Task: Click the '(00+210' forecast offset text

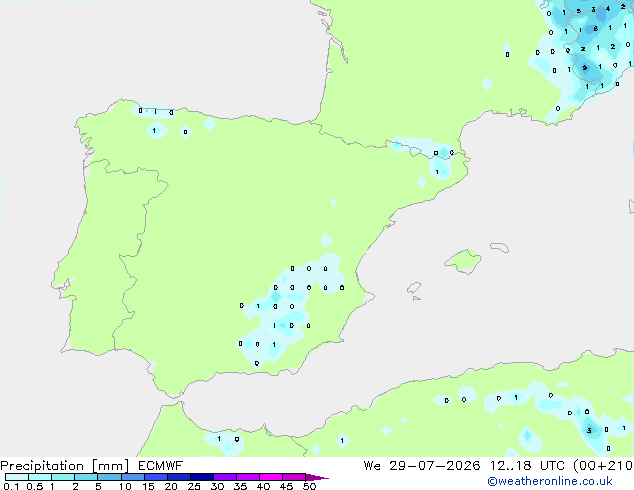Action: 603,466
